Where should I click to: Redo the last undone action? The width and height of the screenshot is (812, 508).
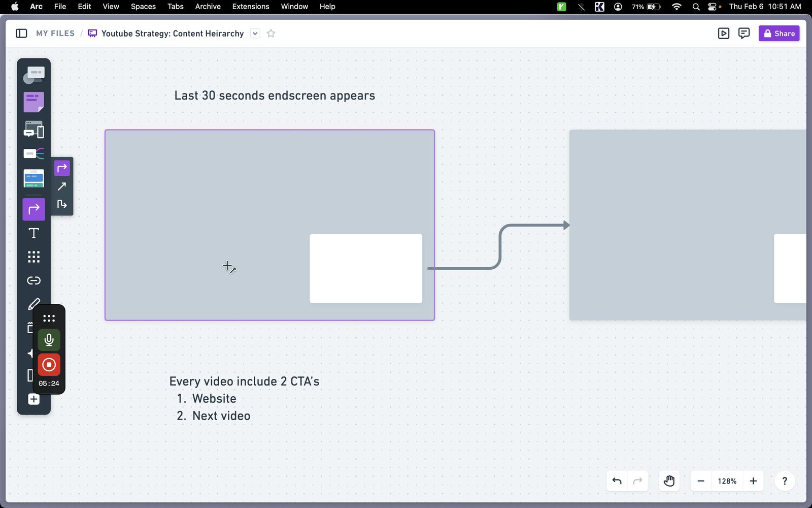point(638,481)
